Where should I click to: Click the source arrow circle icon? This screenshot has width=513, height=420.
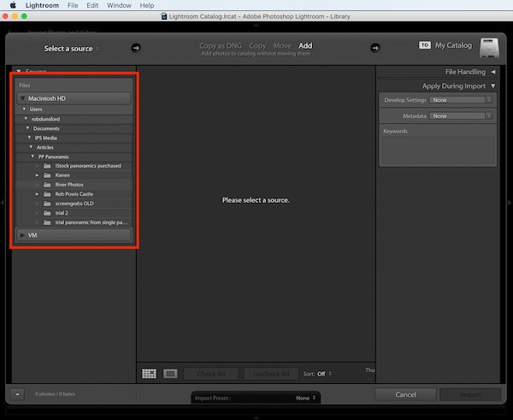[x=136, y=48]
